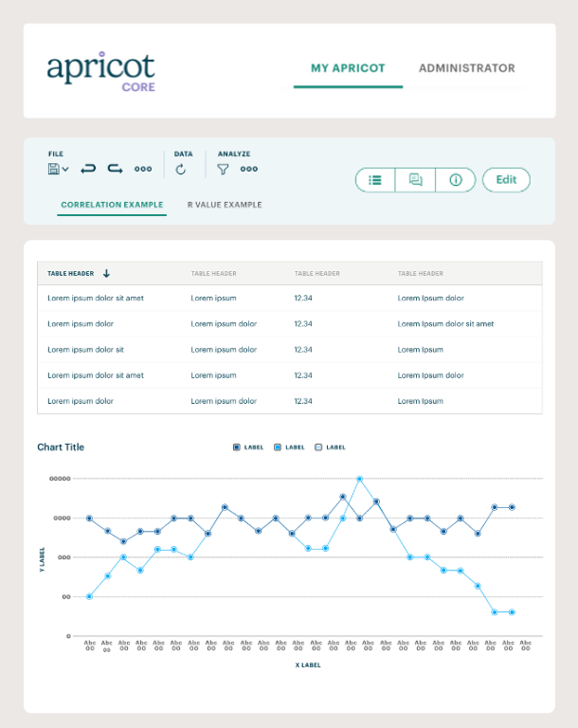Click the redo arrow icon
The image size is (578, 728).
click(x=115, y=169)
